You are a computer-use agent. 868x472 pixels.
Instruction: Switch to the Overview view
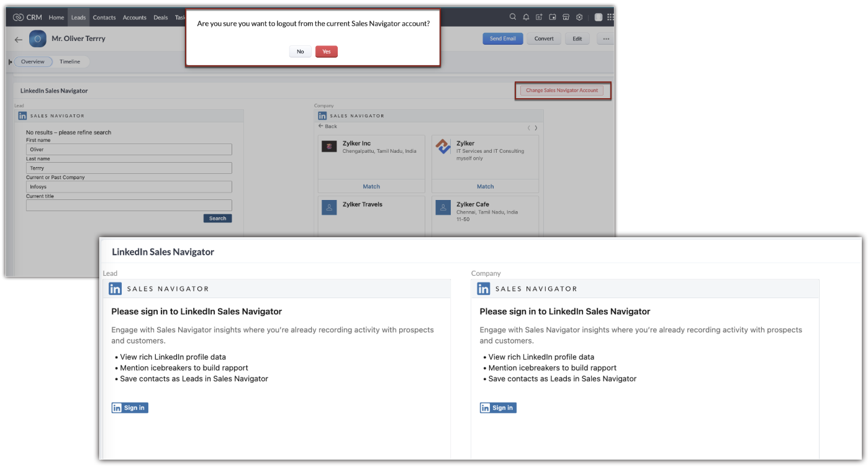pos(33,61)
